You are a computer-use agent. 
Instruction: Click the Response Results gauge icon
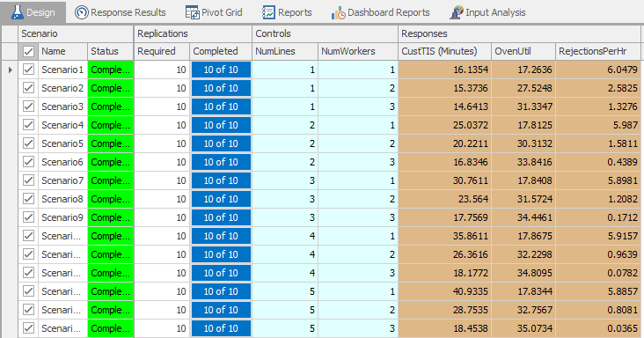81,12
